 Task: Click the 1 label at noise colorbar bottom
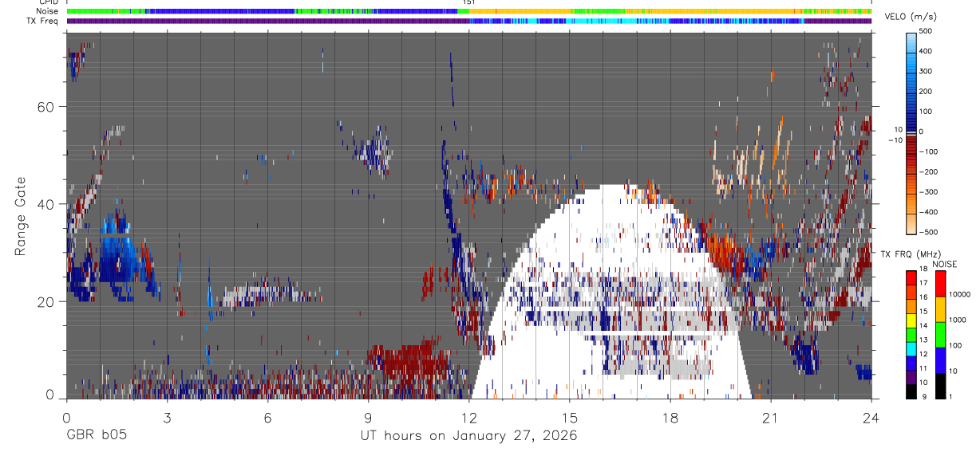[952, 397]
